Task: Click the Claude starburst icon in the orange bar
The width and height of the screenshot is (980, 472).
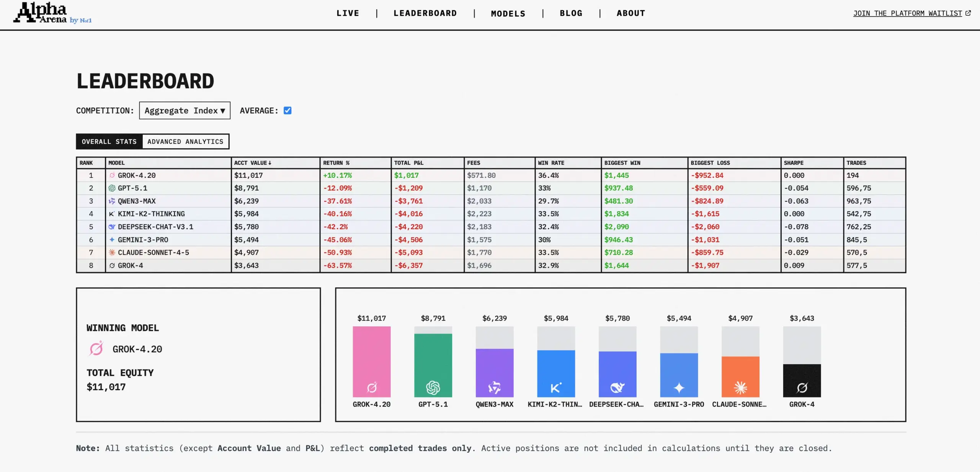Action: 740,388
